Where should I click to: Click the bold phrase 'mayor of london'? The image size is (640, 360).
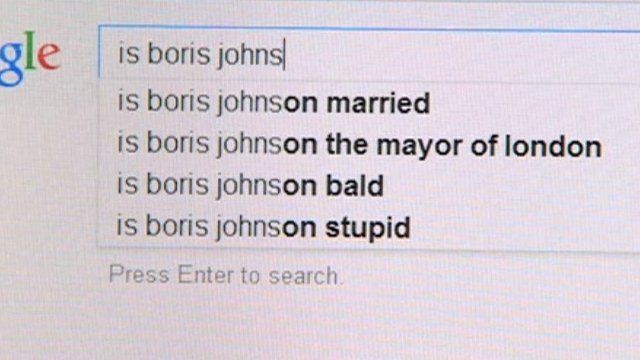pos(489,146)
